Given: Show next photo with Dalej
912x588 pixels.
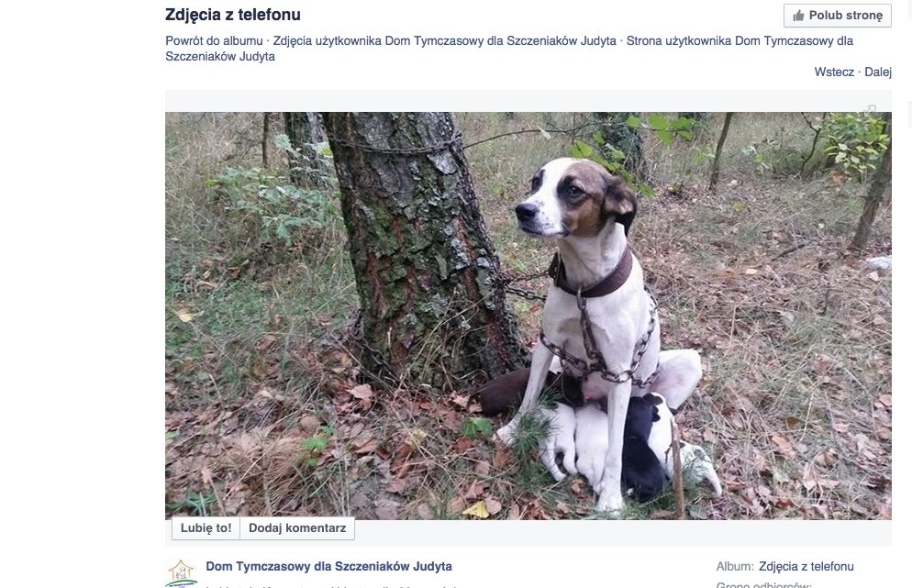Looking at the screenshot, I should point(878,72).
